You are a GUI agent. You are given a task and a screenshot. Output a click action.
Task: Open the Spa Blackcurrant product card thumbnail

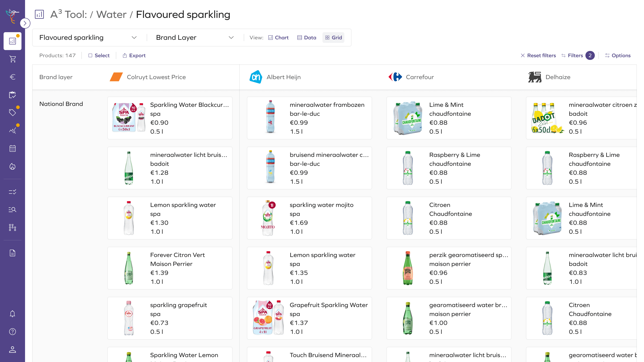[x=129, y=117]
